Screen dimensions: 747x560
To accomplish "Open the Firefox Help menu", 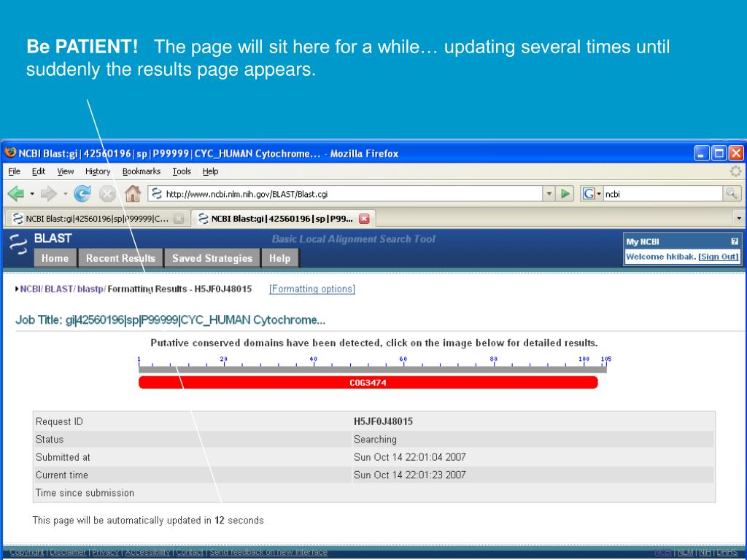I will (x=210, y=171).
